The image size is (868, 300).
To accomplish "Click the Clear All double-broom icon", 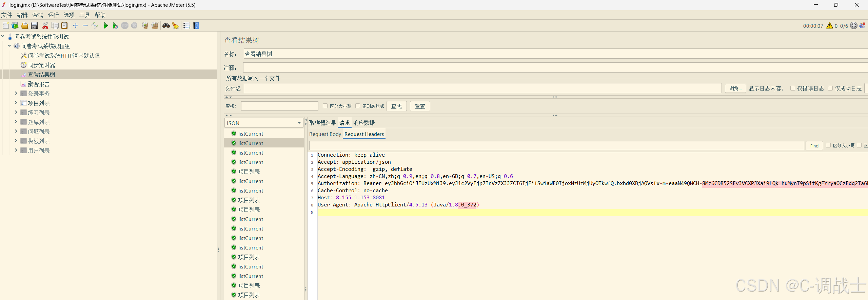I will (x=155, y=25).
